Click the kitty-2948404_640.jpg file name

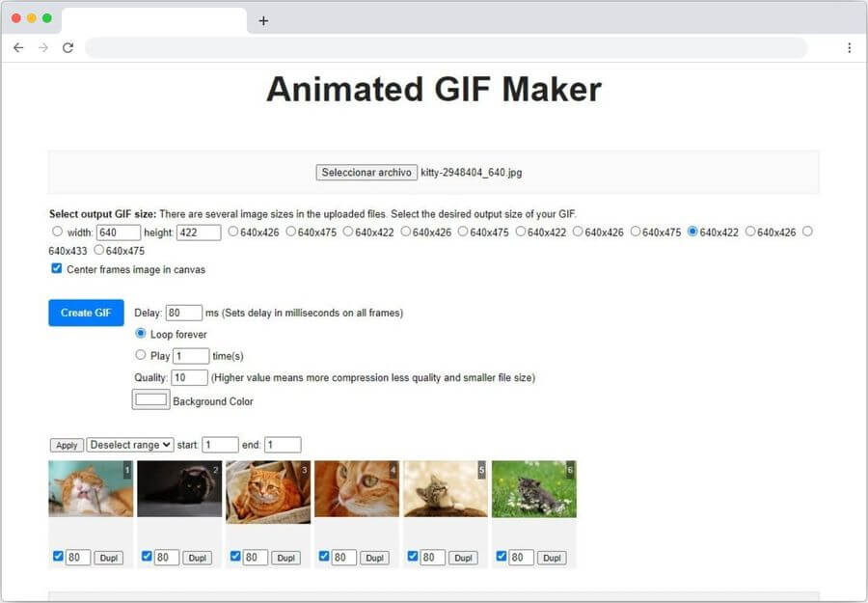click(x=471, y=172)
